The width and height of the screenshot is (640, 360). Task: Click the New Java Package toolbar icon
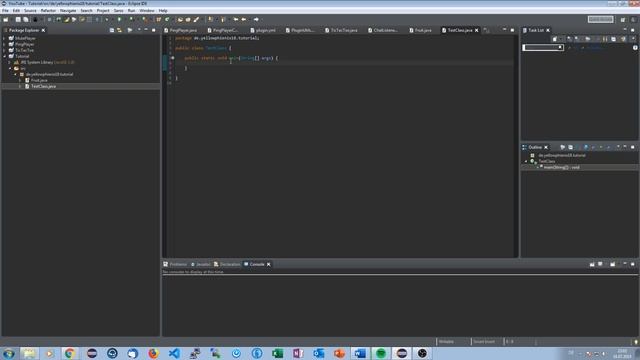(x=159, y=20)
